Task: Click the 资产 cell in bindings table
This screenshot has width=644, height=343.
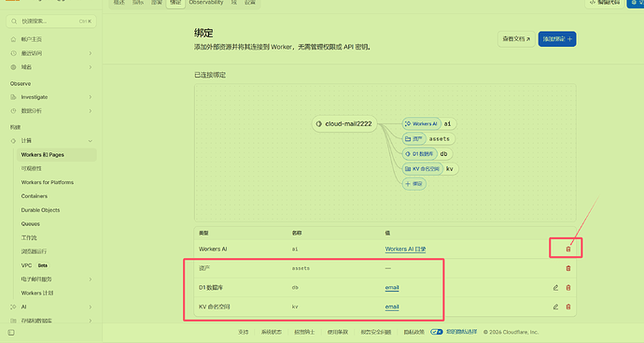Action: point(204,268)
